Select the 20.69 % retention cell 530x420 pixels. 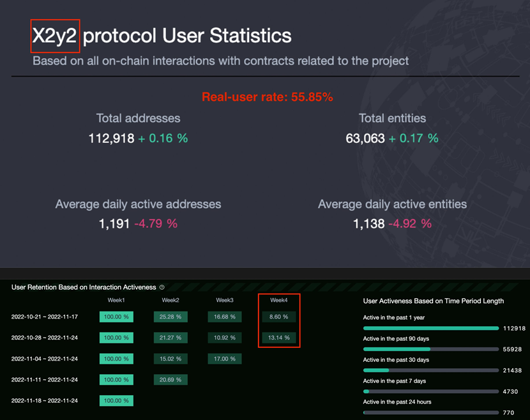click(170, 380)
